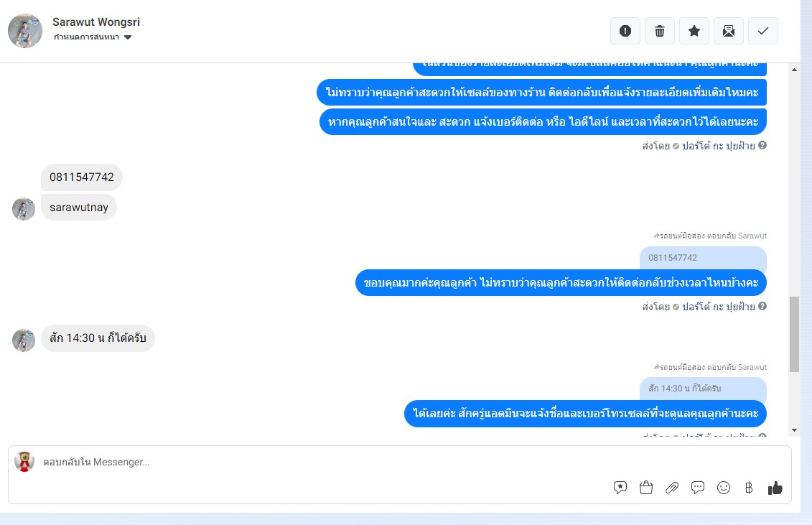This screenshot has width=812, height=525.
Task: Open the emoji picker smiley icon
Action: pos(724,487)
